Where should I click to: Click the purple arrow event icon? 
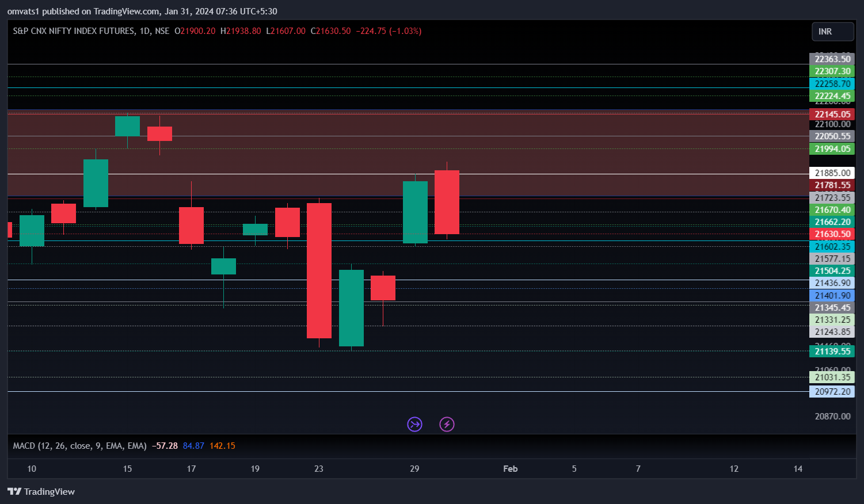(414, 425)
